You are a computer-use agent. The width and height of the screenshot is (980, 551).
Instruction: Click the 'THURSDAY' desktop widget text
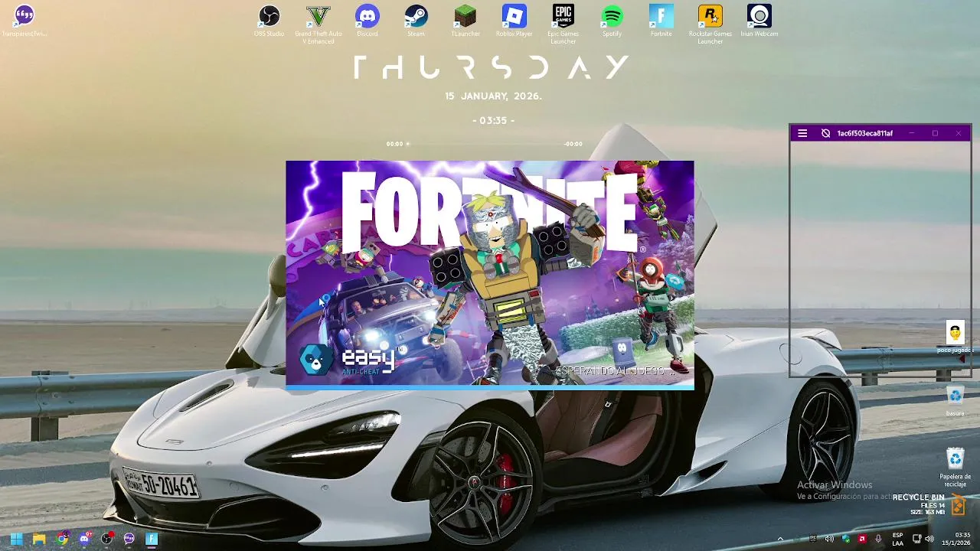coord(491,67)
